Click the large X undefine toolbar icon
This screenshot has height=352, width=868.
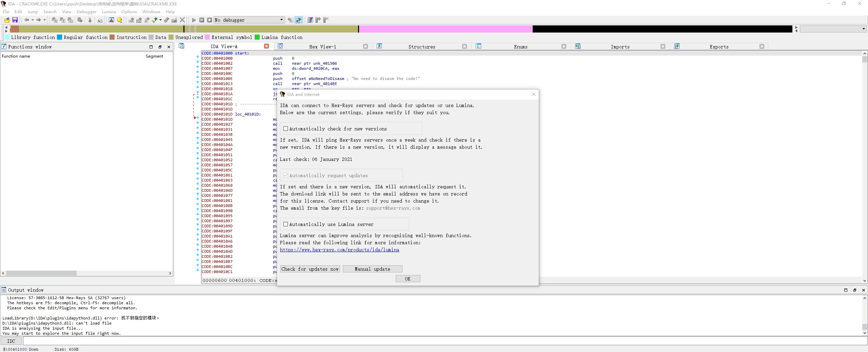(182, 20)
